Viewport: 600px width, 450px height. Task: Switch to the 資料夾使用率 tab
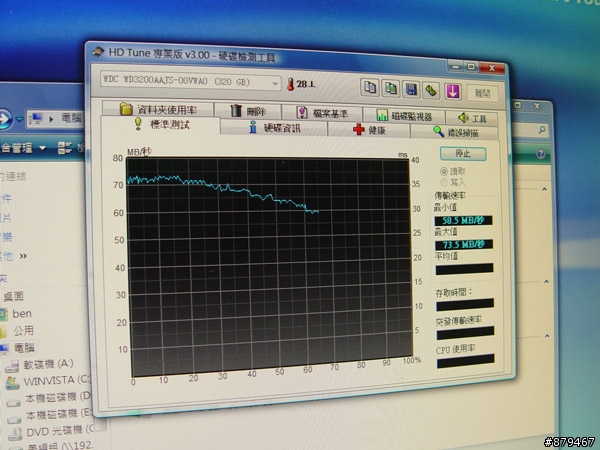[x=158, y=109]
